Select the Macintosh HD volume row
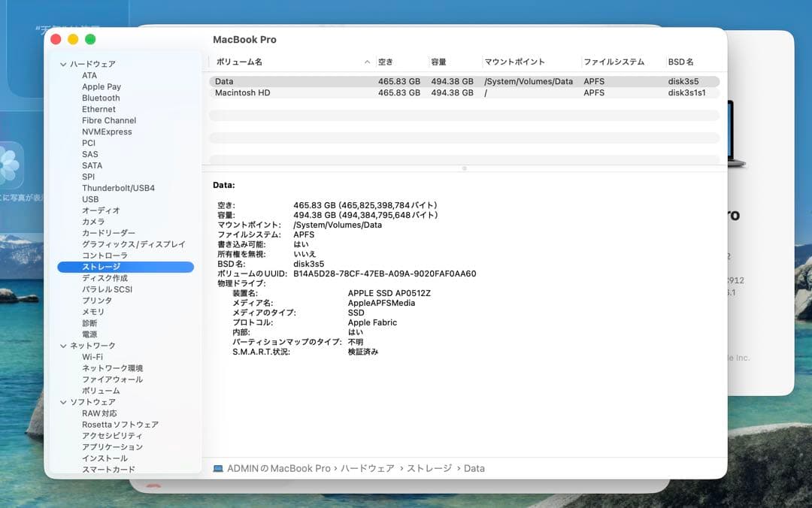 tap(464, 93)
